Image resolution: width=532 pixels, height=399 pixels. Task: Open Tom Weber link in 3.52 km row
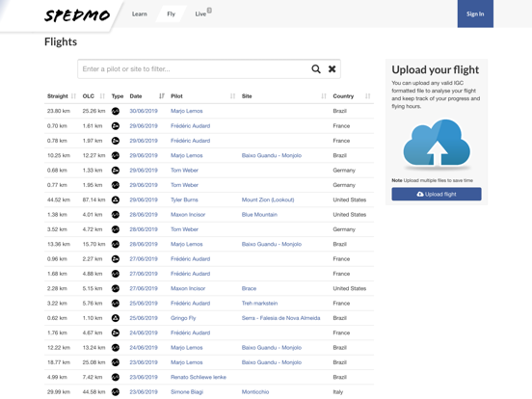pos(184,229)
